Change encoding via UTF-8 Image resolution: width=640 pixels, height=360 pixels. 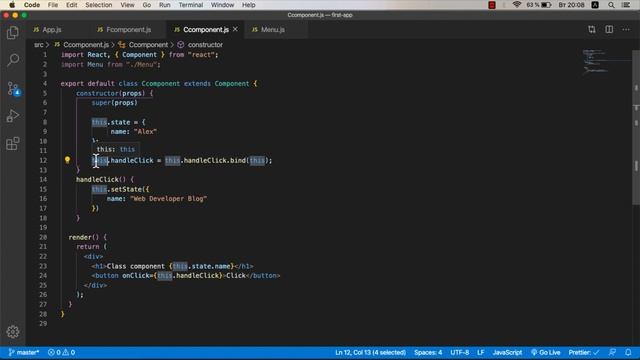click(x=459, y=352)
